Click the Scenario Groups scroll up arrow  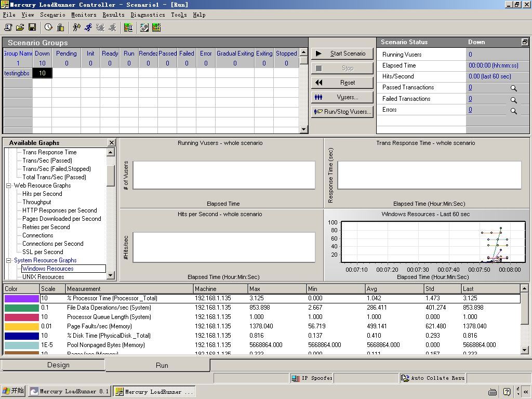click(x=303, y=52)
